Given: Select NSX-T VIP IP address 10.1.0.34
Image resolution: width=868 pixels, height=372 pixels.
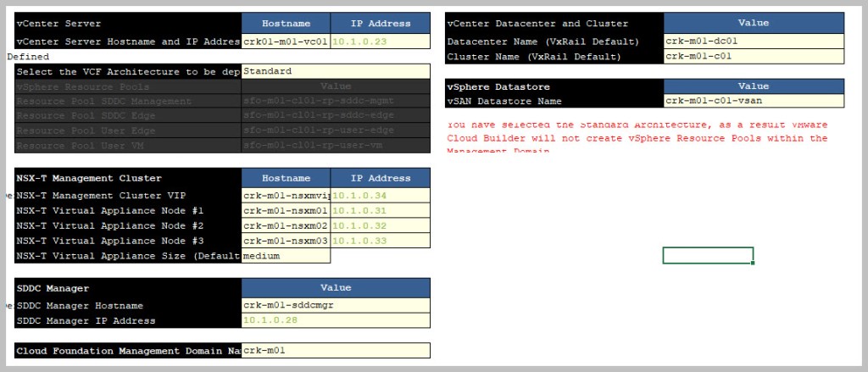Looking at the screenshot, I should pyautogui.click(x=381, y=196).
